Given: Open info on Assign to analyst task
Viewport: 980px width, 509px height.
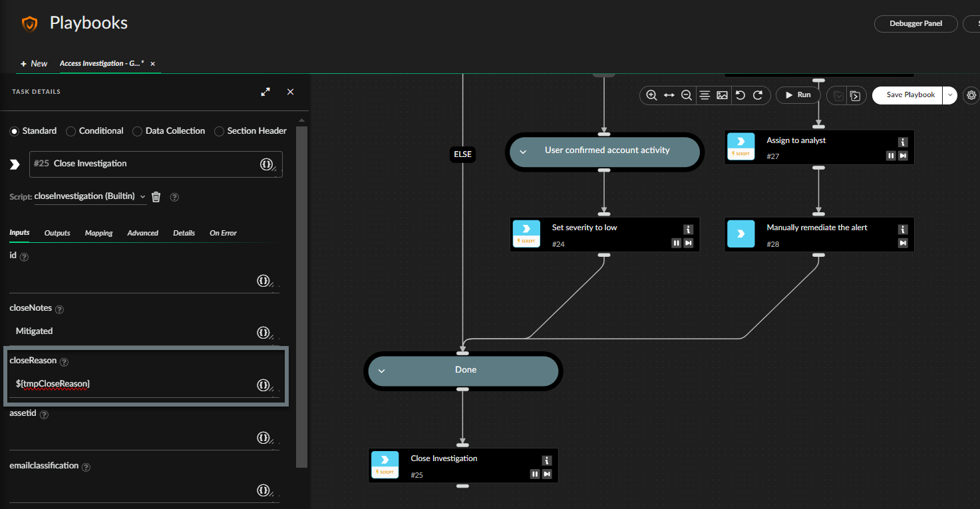Looking at the screenshot, I should [x=903, y=142].
